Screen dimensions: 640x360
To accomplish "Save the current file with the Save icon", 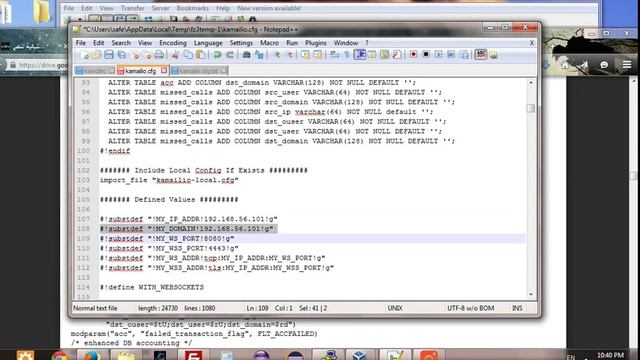I will pos(109,55).
